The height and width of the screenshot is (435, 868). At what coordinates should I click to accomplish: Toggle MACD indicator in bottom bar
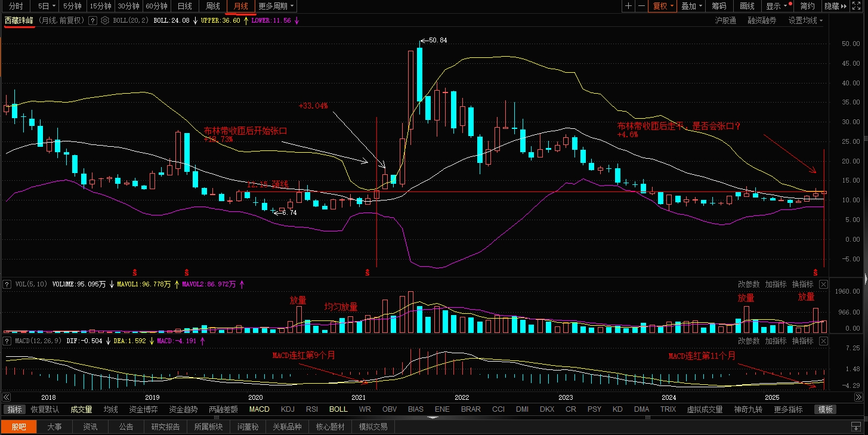click(x=260, y=409)
